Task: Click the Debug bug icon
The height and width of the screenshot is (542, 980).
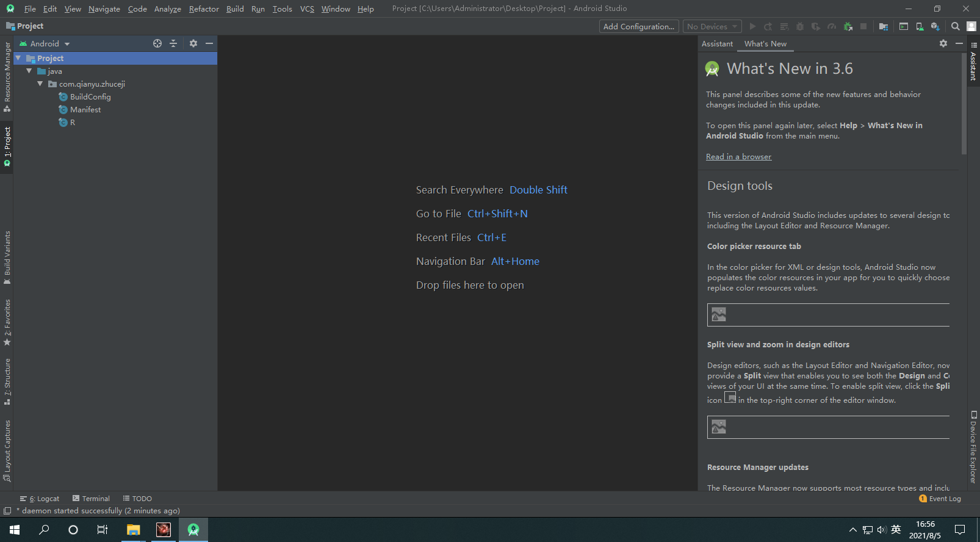Action: [x=800, y=26]
